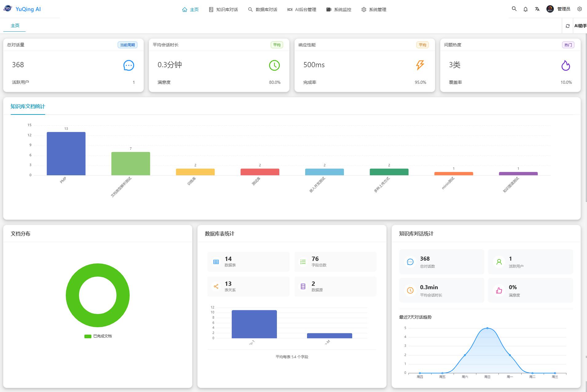This screenshot has height=392, width=587.
Task: Click the lightning icon in 响应性能 card
Action: pos(420,65)
